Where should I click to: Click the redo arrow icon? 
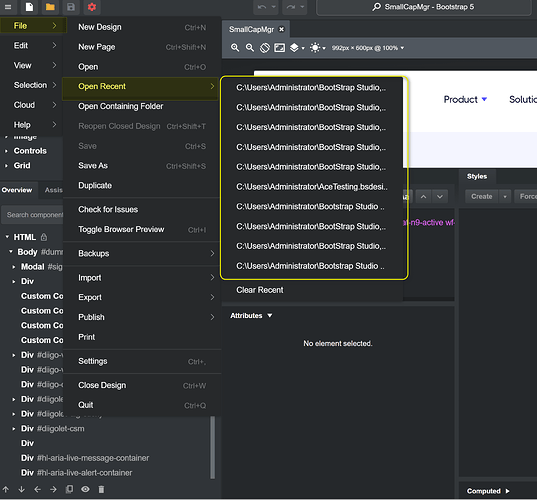click(x=291, y=7)
